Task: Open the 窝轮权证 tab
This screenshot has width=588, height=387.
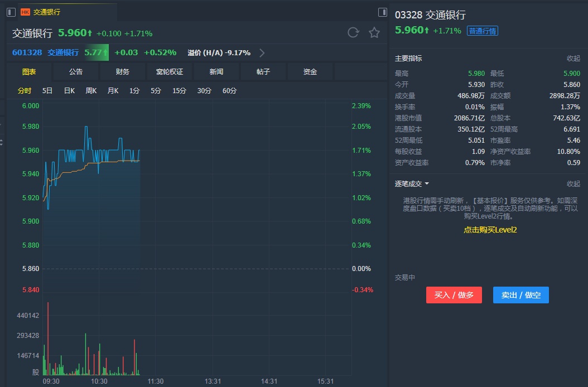Action: (x=170, y=71)
